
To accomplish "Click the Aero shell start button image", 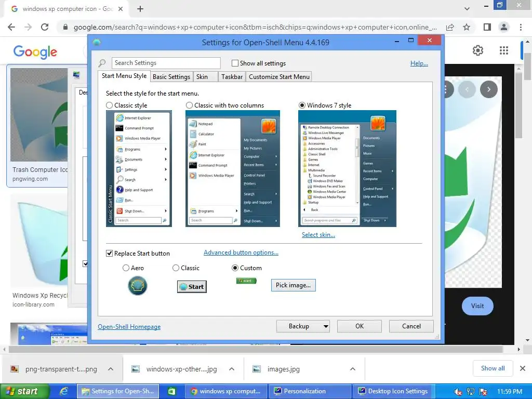I will click(137, 286).
